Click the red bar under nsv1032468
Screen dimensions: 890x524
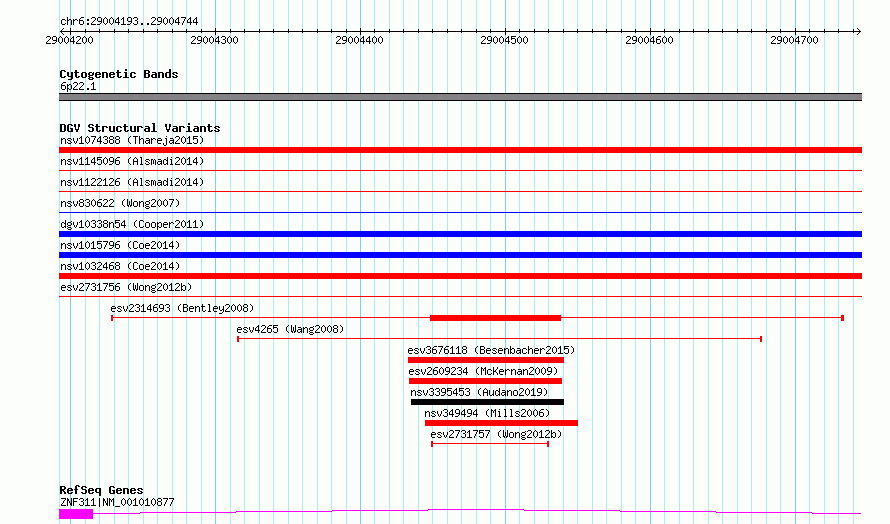(x=460, y=276)
